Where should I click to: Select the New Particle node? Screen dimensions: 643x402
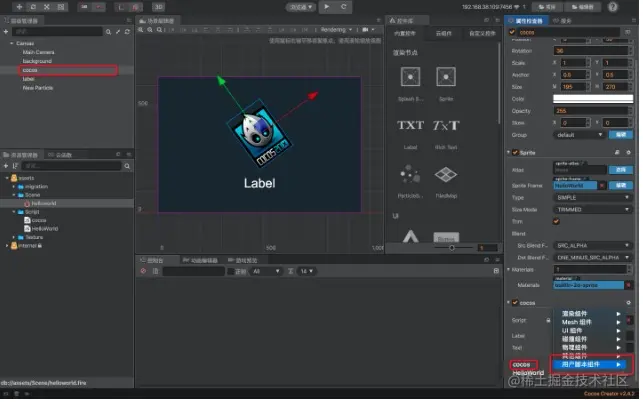pyautogui.click(x=38, y=88)
